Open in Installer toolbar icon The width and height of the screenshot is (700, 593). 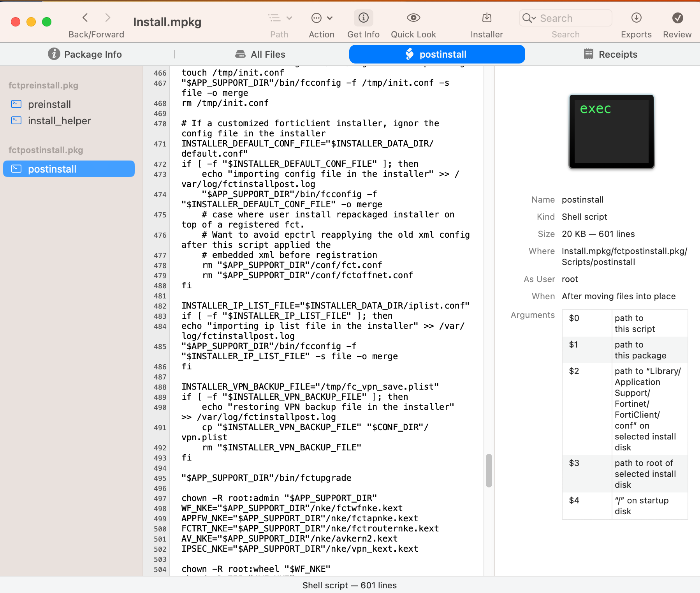pyautogui.click(x=486, y=18)
